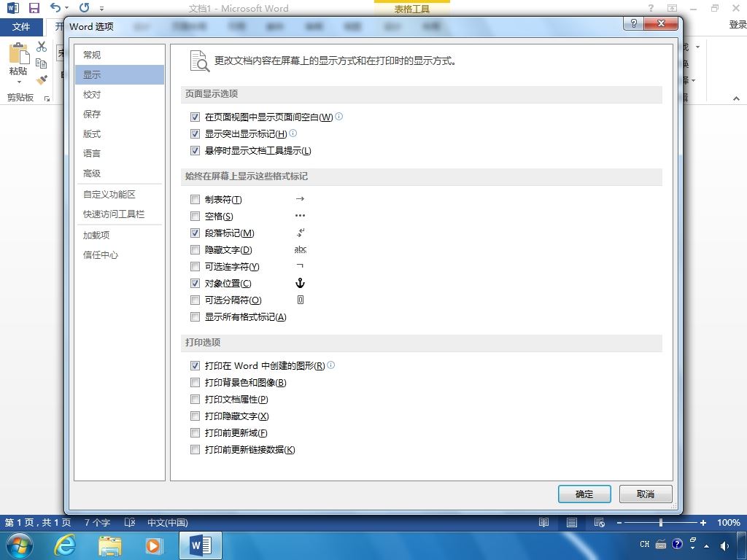Click the Save icon in quick access toolbar
The width and height of the screenshot is (747, 560).
[x=34, y=7]
